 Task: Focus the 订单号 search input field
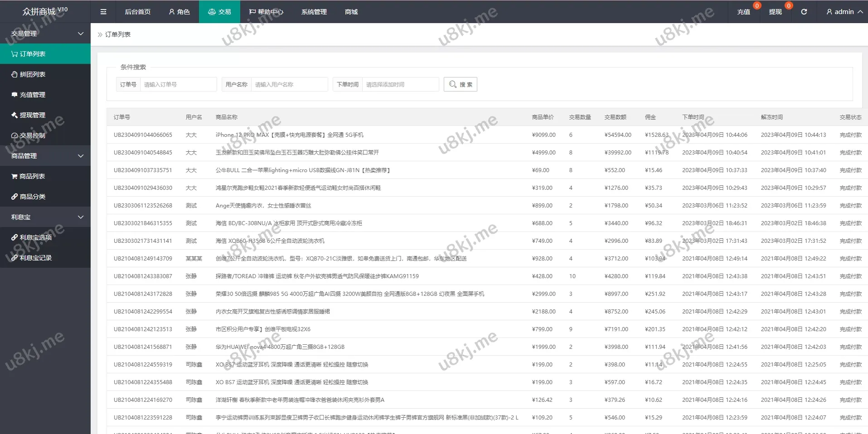(x=178, y=84)
